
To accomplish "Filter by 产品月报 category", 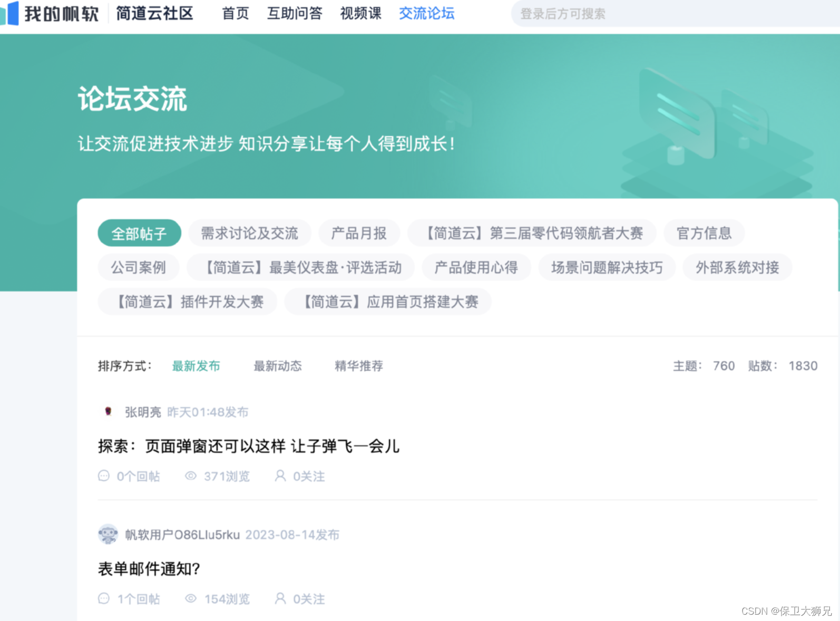I will (x=359, y=233).
